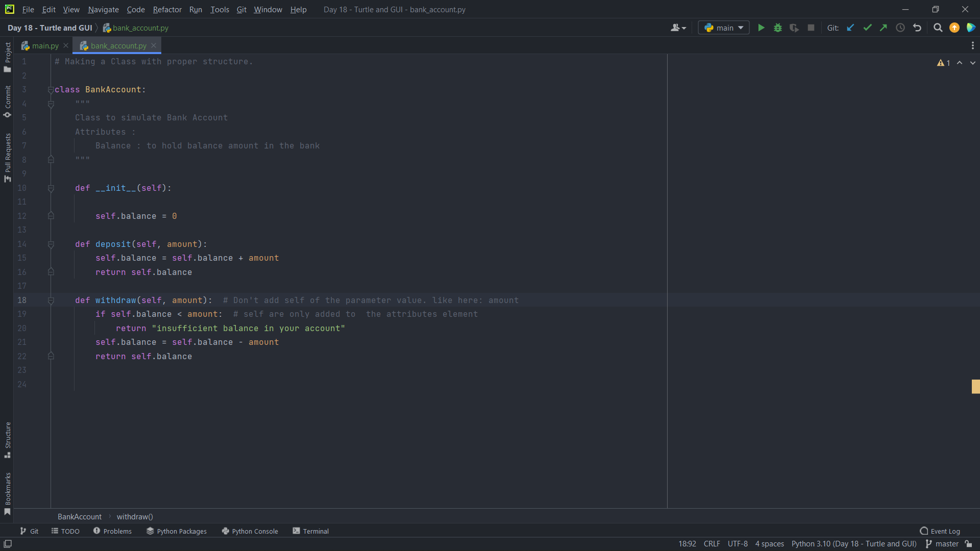
Task: Click the read-only lock icon in status bar
Action: (x=969, y=544)
